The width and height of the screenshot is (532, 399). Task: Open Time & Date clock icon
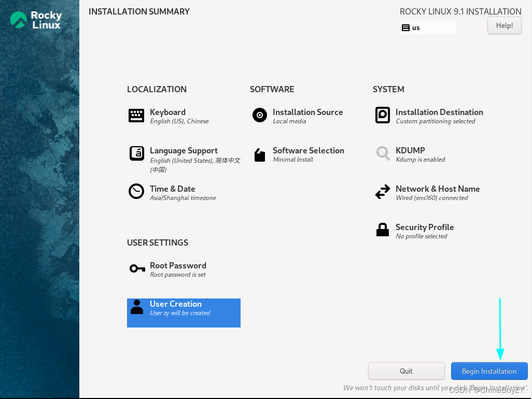(136, 192)
